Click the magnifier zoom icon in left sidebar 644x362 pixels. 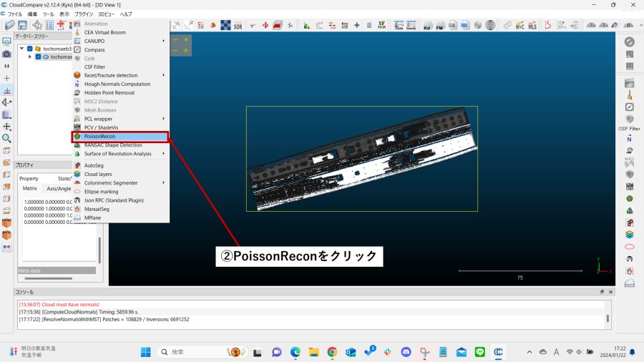[6, 138]
